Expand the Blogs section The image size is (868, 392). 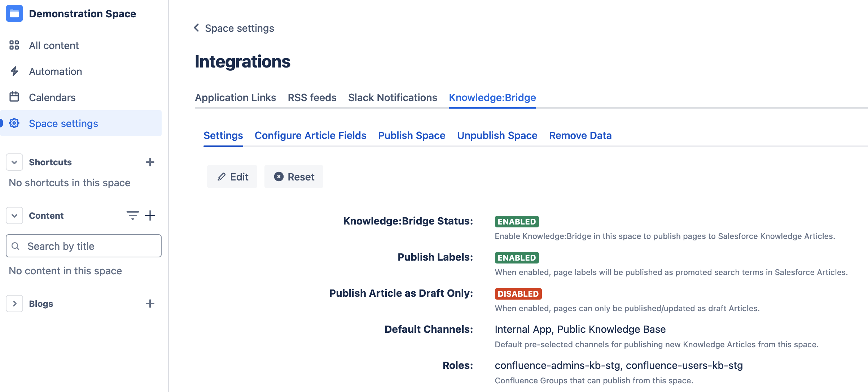(14, 304)
